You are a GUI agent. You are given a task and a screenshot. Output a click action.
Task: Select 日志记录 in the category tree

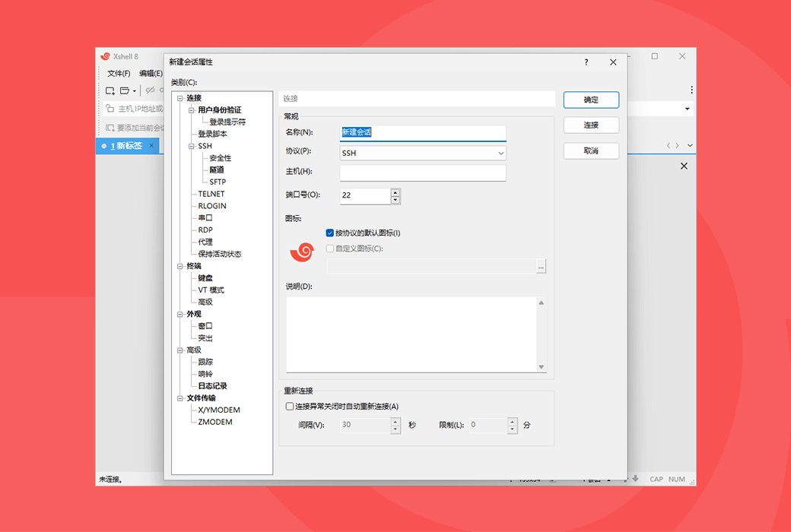point(212,386)
